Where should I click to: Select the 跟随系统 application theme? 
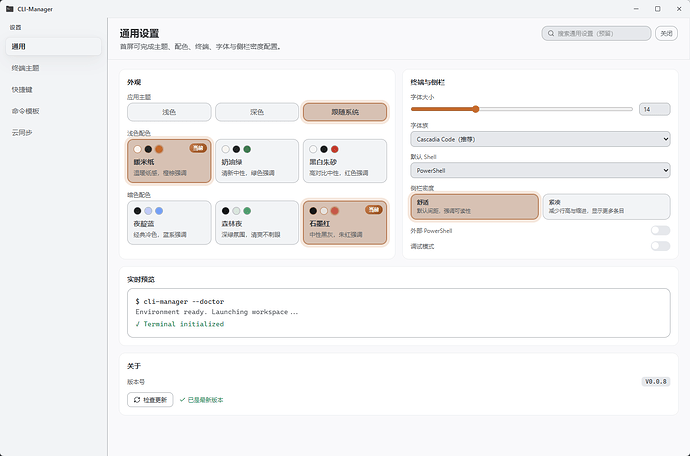345,112
